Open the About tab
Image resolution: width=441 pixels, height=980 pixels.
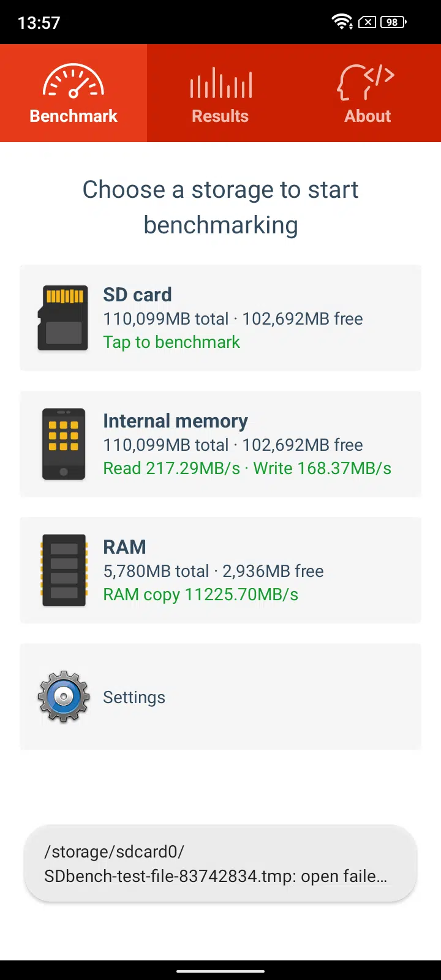pos(367,116)
